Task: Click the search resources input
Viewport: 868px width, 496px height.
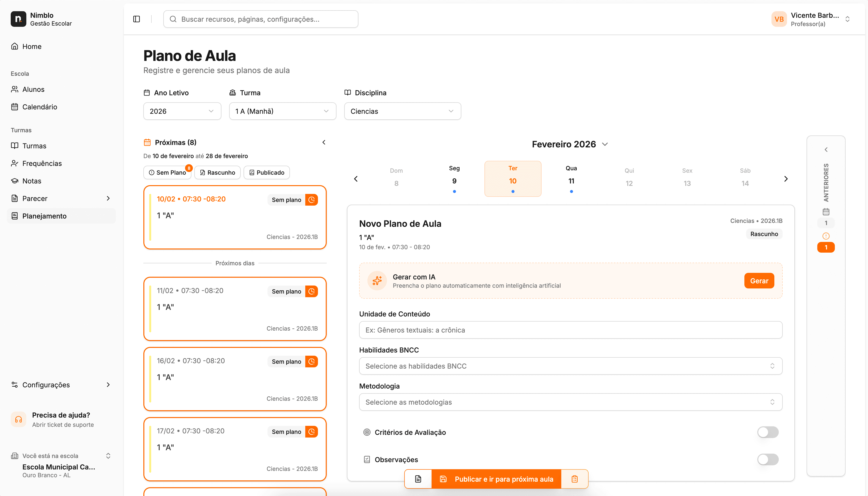Action: click(260, 19)
